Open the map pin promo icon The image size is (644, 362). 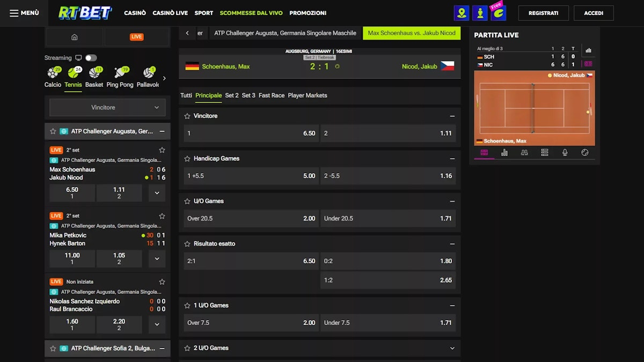click(461, 13)
